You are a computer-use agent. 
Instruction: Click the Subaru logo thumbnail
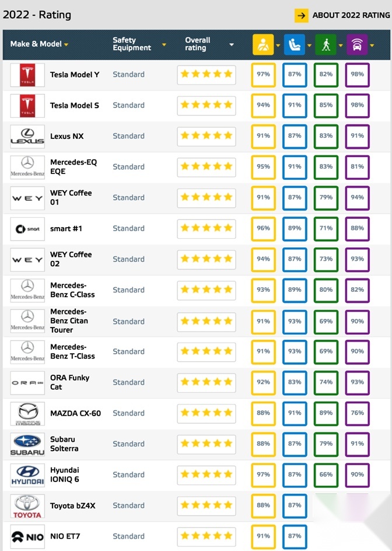(27, 444)
